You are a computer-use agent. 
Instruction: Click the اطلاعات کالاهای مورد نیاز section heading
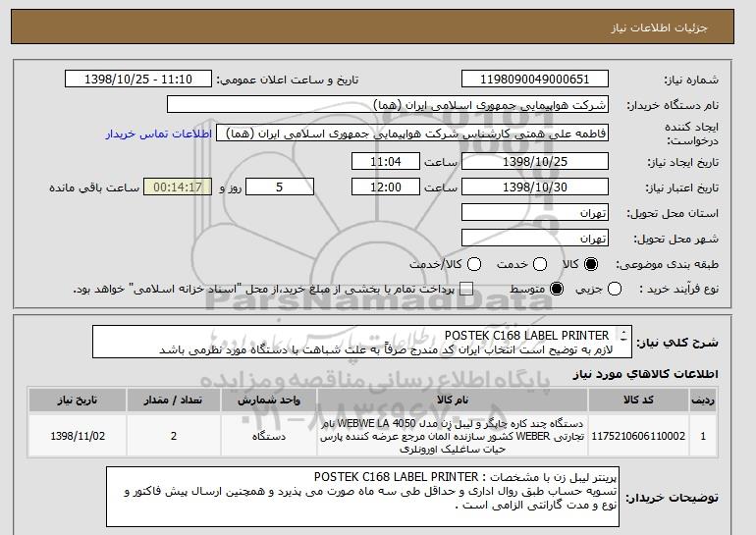[646, 374]
